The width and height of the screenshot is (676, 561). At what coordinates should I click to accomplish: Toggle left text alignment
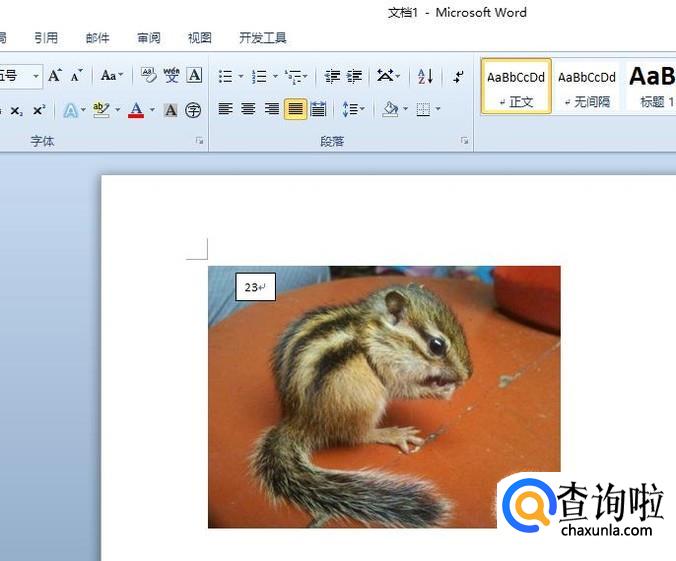point(225,109)
